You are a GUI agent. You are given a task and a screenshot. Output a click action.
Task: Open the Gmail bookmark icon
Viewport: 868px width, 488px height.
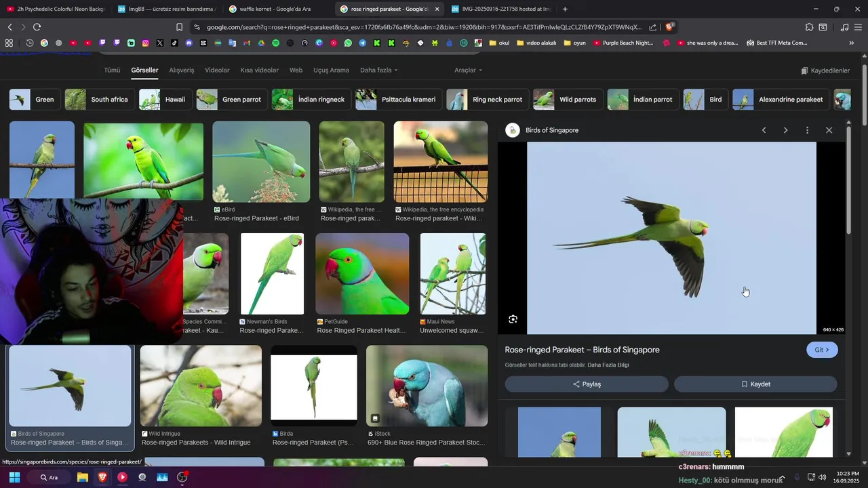(x=247, y=43)
